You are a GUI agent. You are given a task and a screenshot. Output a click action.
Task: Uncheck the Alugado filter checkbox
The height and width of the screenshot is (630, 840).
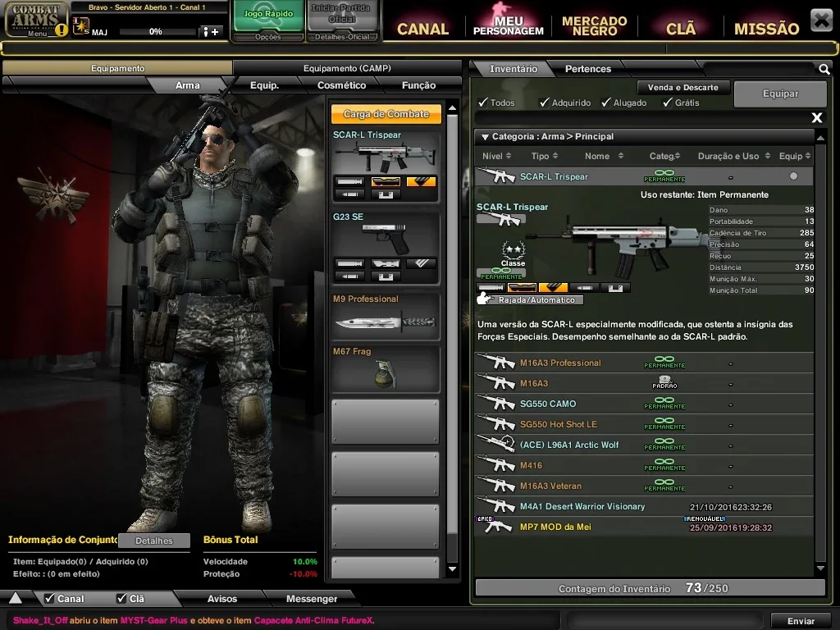pos(606,103)
